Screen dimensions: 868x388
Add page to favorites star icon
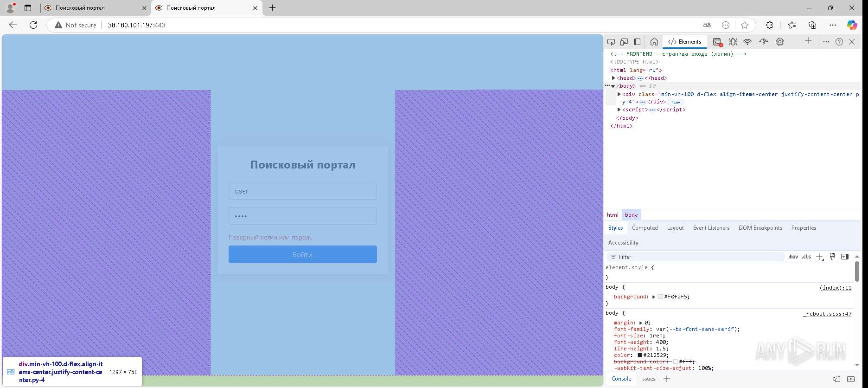[745, 25]
